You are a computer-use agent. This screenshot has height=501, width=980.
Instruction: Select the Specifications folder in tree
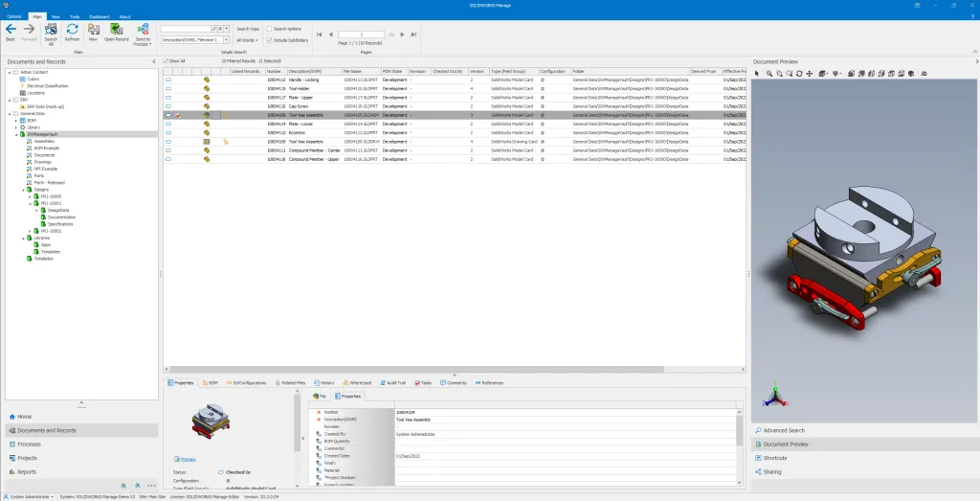[60, 224]
